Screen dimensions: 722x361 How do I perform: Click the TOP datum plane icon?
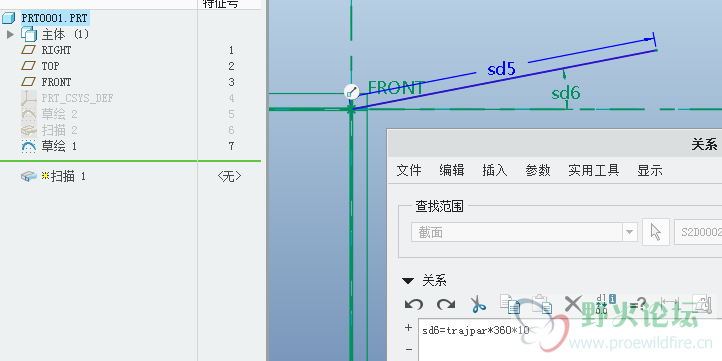29,66
